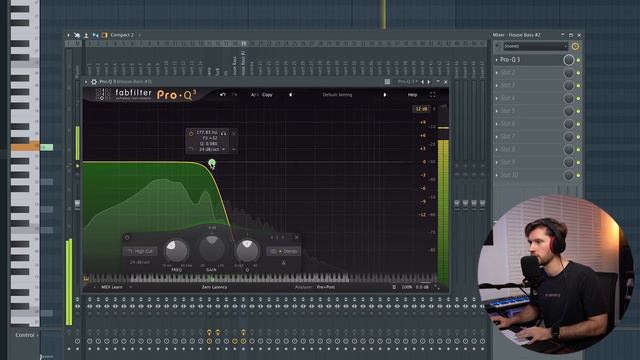Open the 24 dB/oct slope dropdown in popup
The height and width of the screenshot is (360, 640).
pos(212,149)
